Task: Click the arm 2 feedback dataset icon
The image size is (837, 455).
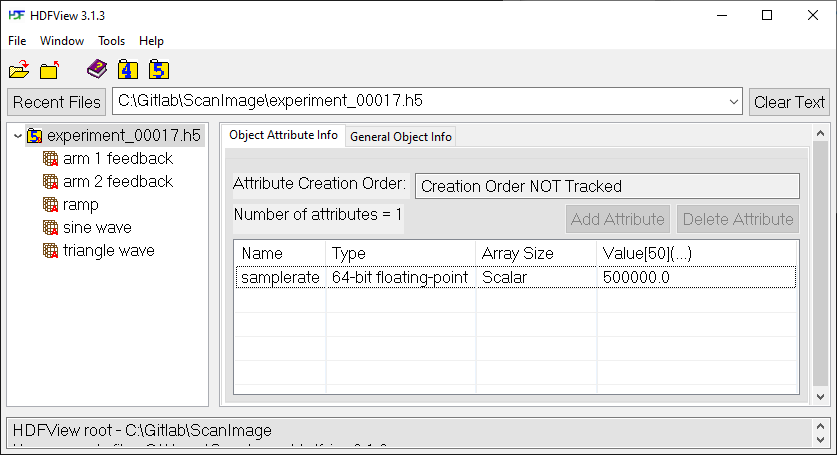Action: pyautogui.click(x=50, y=182)
